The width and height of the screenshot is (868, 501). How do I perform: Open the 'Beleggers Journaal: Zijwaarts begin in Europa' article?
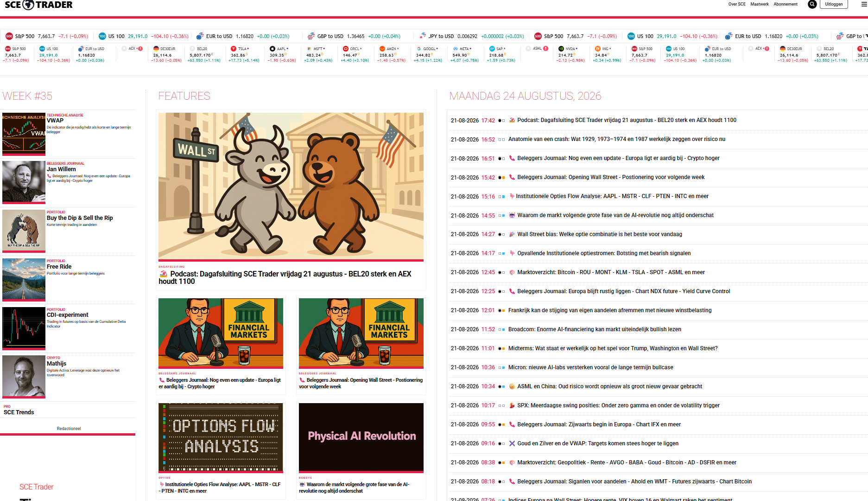point(599,424)
